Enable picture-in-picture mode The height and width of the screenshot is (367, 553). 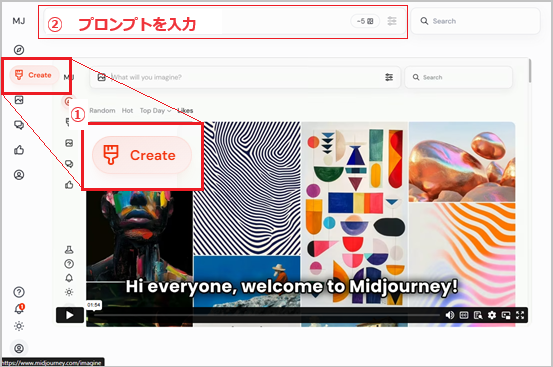pyautogui.click(x=506, y=315)
